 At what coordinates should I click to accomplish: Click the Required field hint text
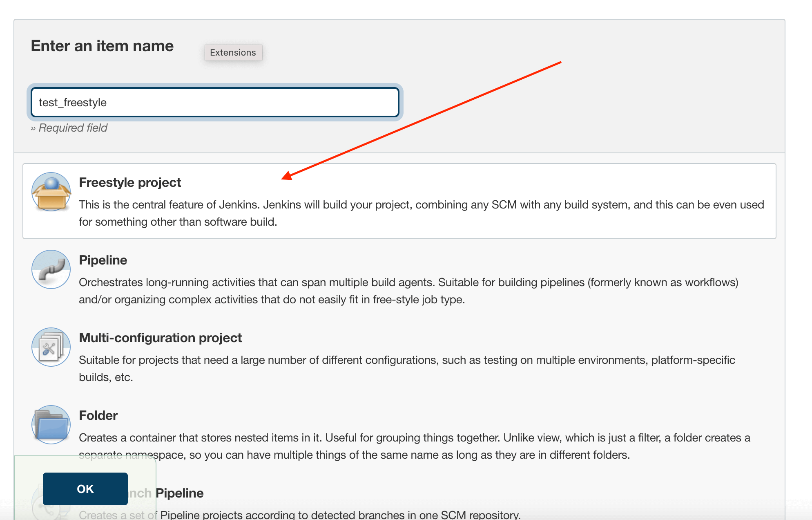[69, 128]
